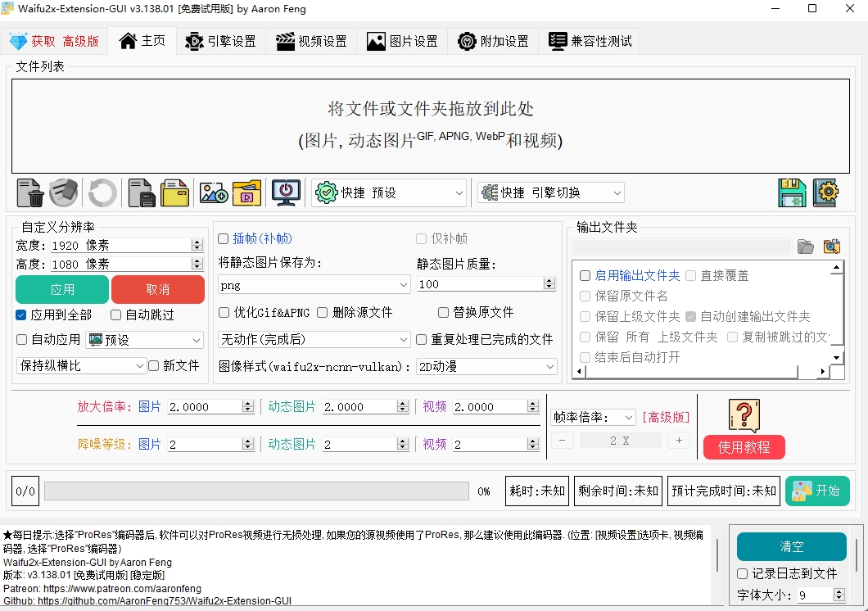Click the diamond premium version icon
Screen dimensions: 868x611
(x=18, y=41)
